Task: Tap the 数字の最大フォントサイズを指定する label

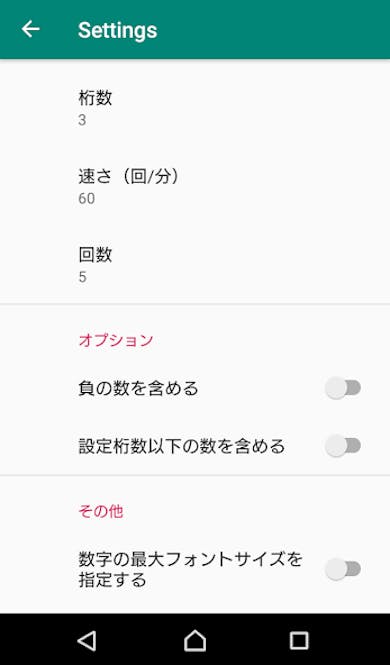Action: (x=190, y=569)
